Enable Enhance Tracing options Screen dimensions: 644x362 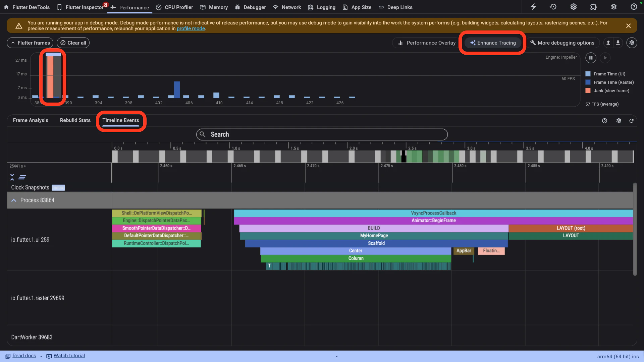point(492,43)
